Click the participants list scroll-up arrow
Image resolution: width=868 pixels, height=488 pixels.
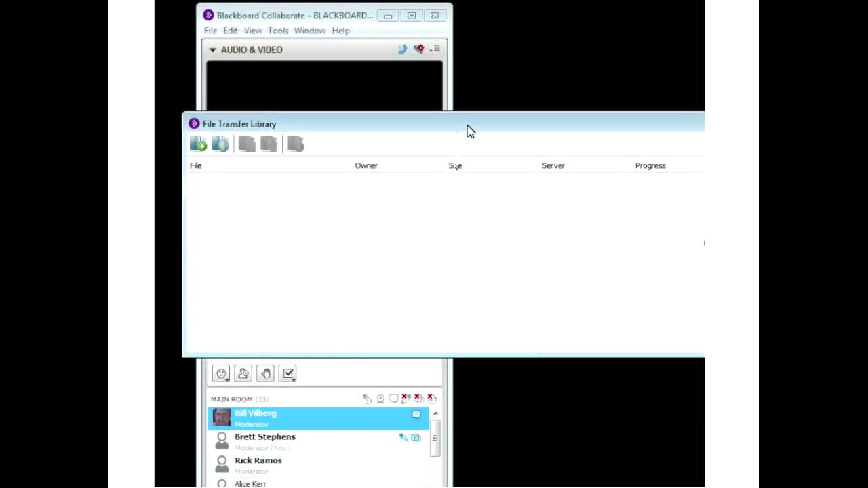click(435, 413)
